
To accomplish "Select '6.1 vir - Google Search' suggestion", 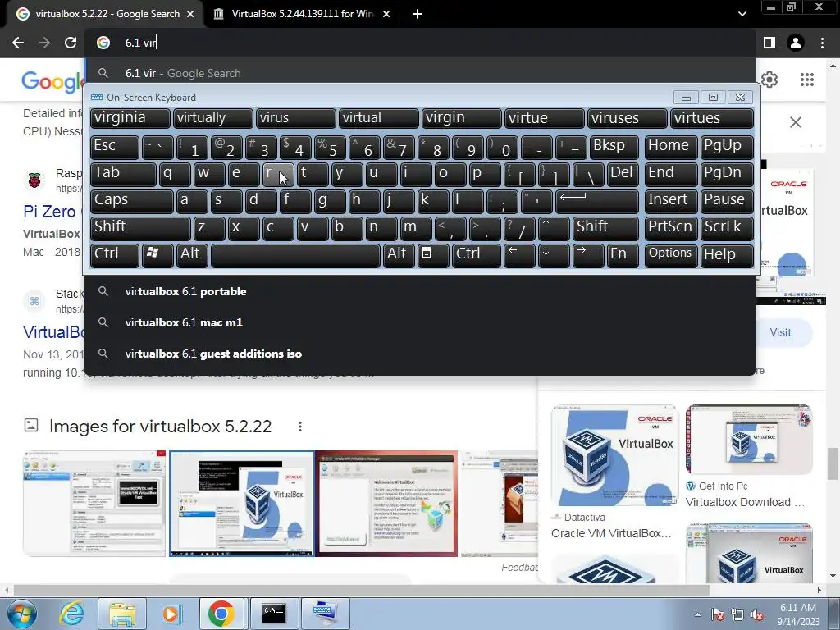I will [x=420, y=73].
